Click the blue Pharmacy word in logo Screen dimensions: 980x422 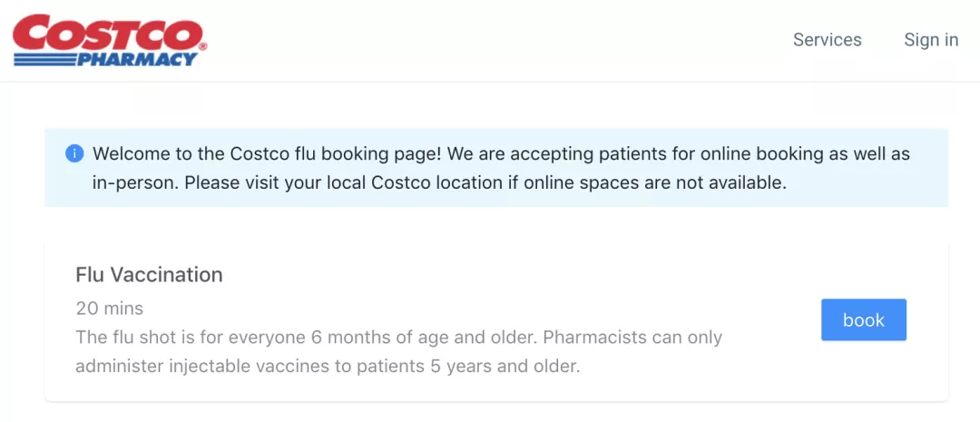tap(136, 59)
